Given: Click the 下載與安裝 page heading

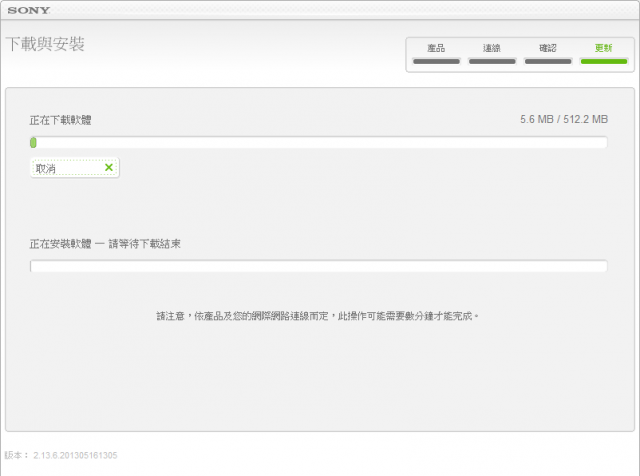Looking at the screenshot, I should tap(45, 44).
